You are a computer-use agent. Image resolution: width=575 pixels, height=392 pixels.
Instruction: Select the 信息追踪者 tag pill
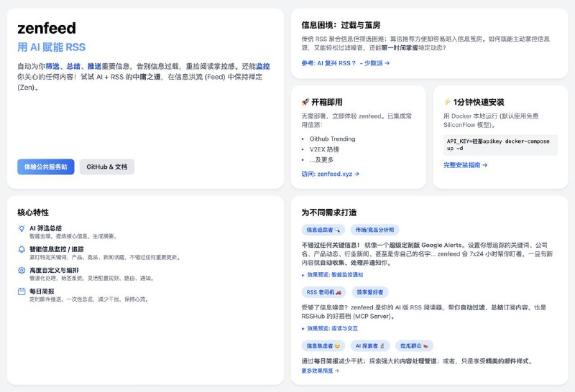(323, 230)
